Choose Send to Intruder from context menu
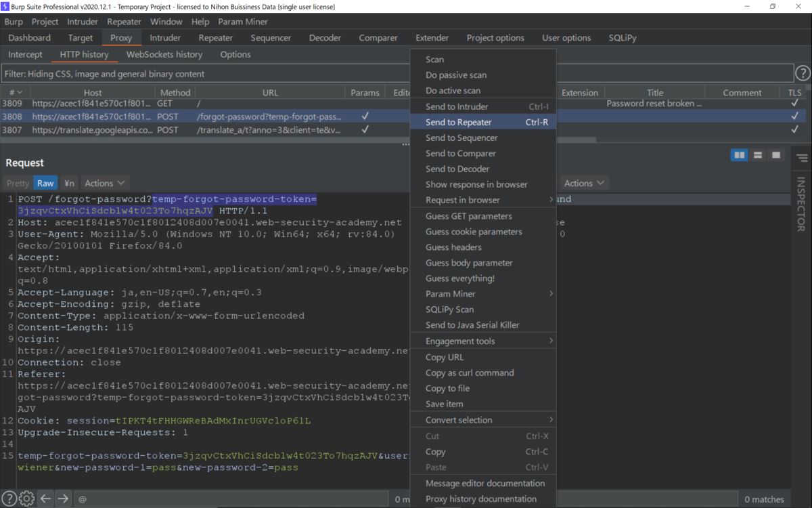 [x=483, y=106]
